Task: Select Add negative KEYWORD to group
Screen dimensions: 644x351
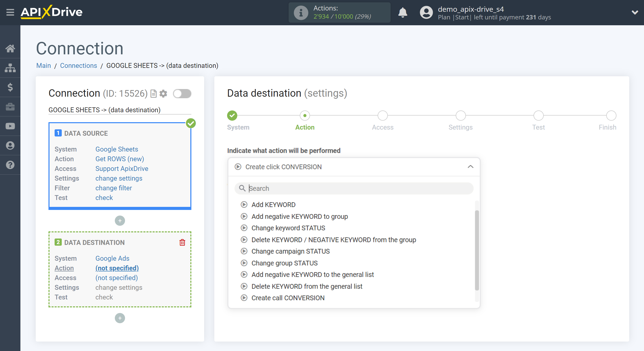Action: 300,216
